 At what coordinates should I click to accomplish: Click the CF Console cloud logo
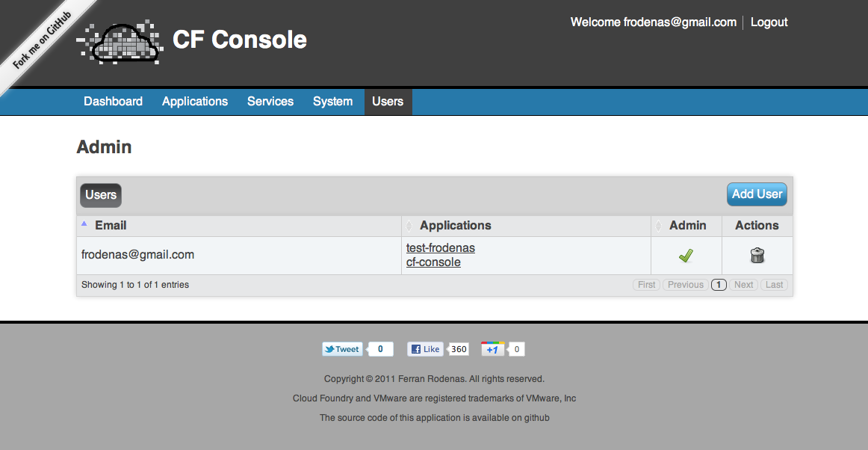120,42
